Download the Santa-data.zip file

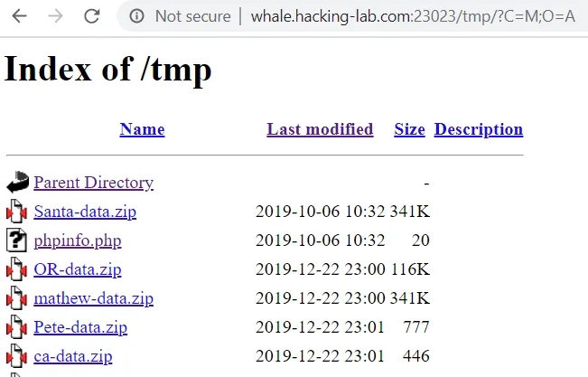point(85,212)
